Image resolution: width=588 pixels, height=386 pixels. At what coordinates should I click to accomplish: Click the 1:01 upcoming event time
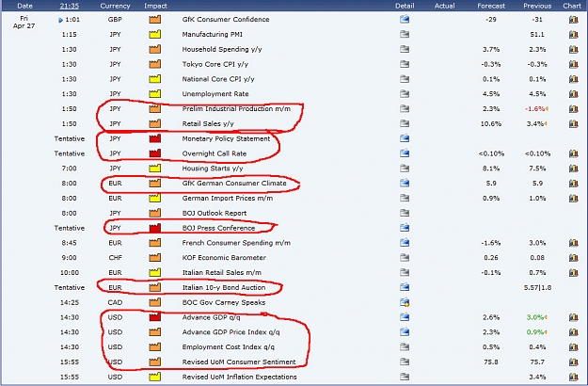tap(72, 20)
